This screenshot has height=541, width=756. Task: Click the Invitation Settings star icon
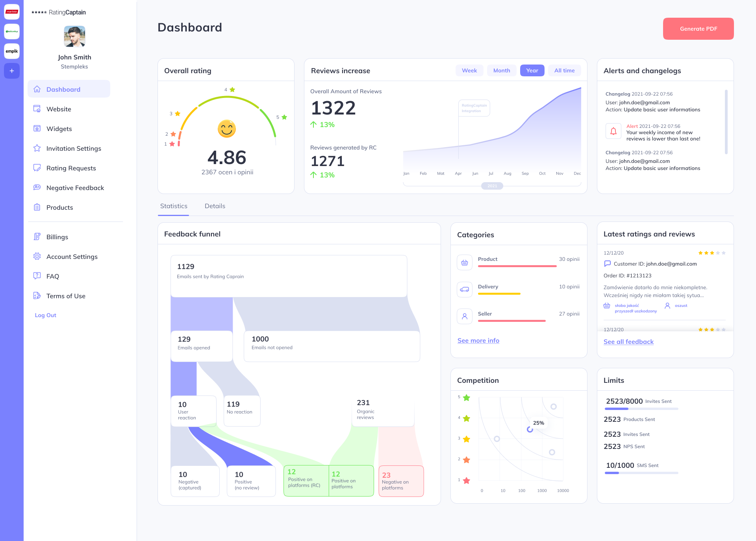[37, 148]
